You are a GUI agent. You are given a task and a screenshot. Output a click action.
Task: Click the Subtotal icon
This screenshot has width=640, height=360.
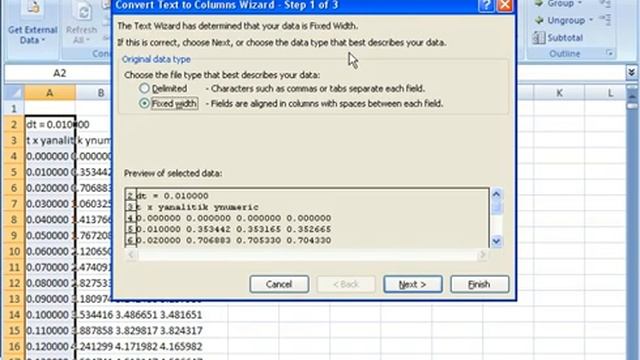tap(539, 38)
